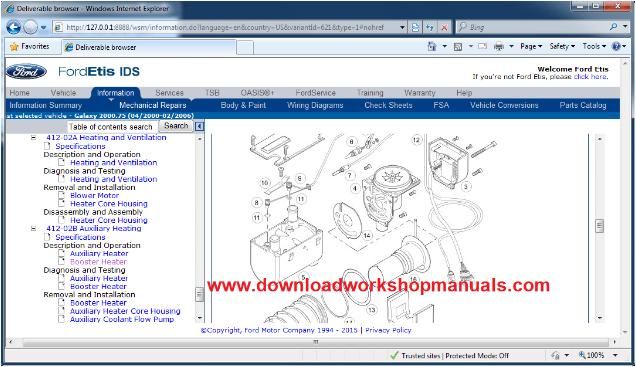Open the 100% zoom level dropdown

615,355
